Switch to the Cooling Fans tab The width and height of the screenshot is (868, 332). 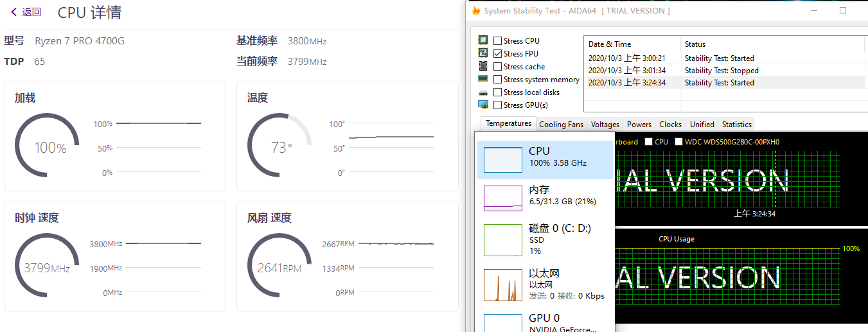tap(561, 125)
